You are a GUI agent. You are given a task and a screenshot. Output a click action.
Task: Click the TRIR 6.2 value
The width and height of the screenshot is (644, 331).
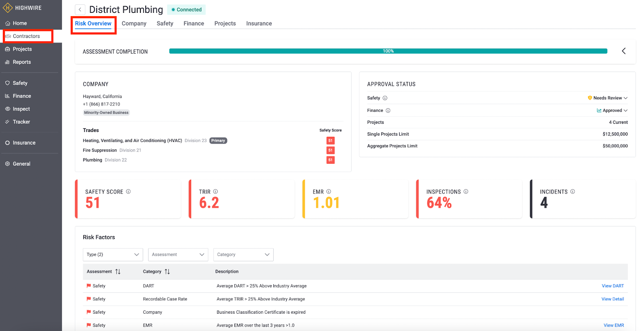click(x=209, y=203)
